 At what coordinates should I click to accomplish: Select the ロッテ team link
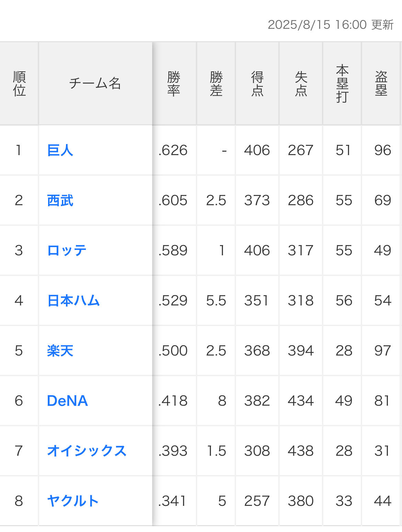pos(67,251)
